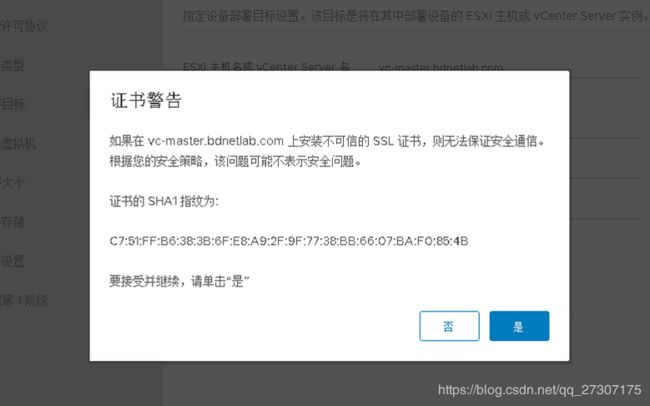The height and width of the screenshot is (406, 650).
Task: Select the 许可协议 step in sidebar
Action: [24, 26]
